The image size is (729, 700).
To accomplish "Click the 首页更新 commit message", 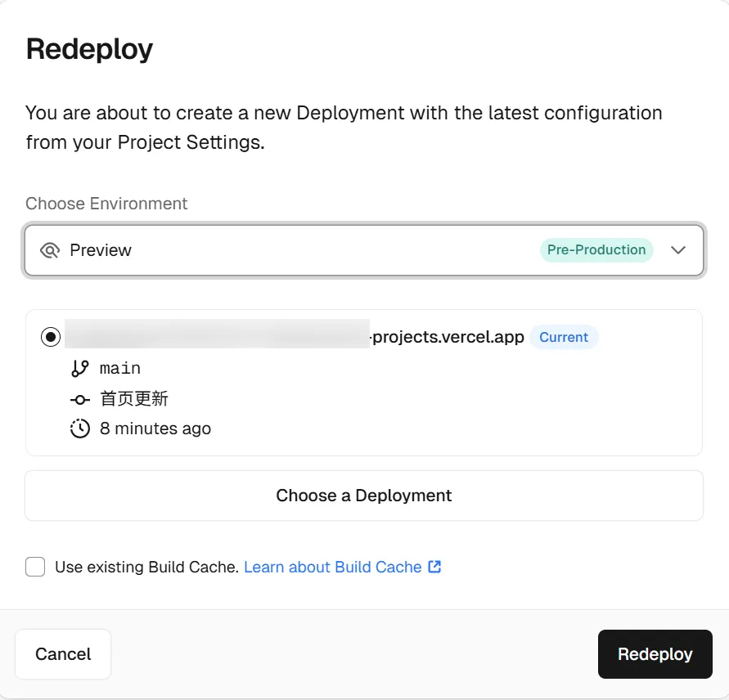I will (x=134, y=399).
